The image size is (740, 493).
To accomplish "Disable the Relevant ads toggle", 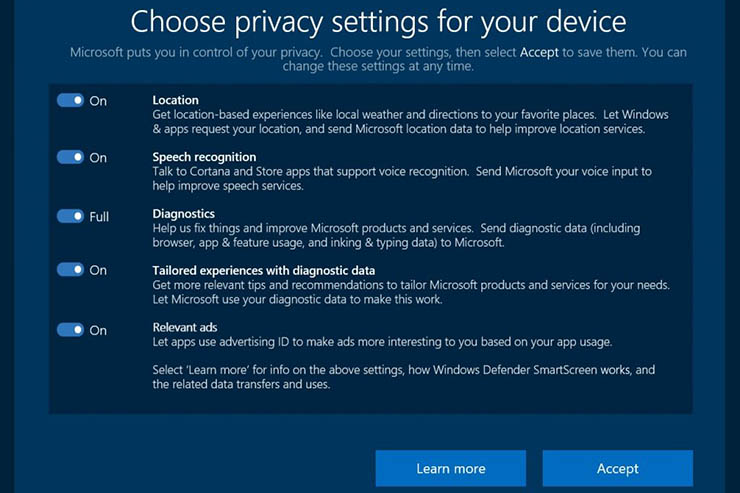I will coord(70,330).
